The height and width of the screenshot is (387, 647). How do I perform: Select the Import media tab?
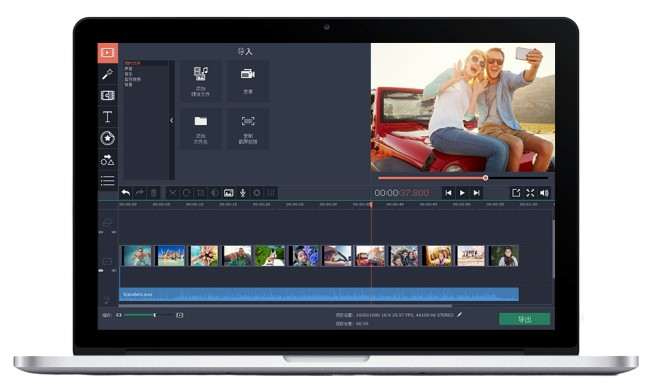pyautogui.click(x=107, y=53)
